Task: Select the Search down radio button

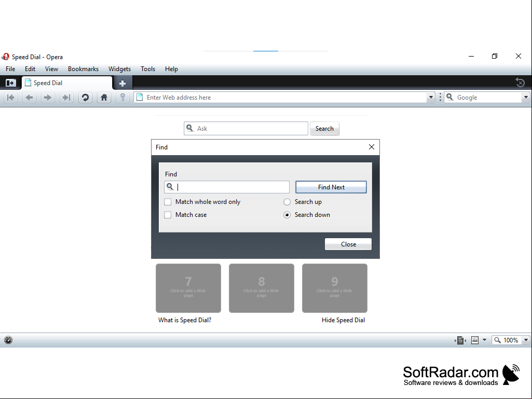Action: (287, 215)
